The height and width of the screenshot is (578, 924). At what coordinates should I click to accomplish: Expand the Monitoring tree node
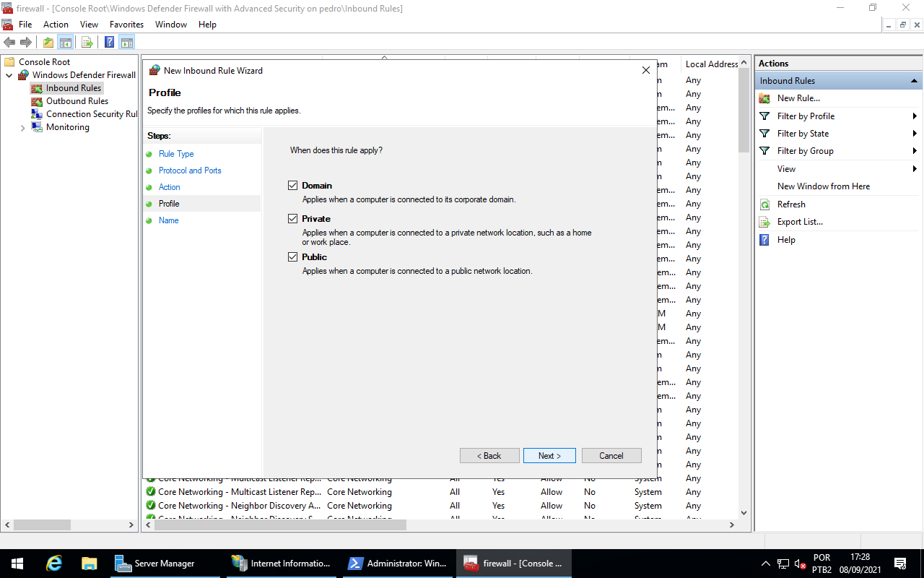[x=22, y=128]
